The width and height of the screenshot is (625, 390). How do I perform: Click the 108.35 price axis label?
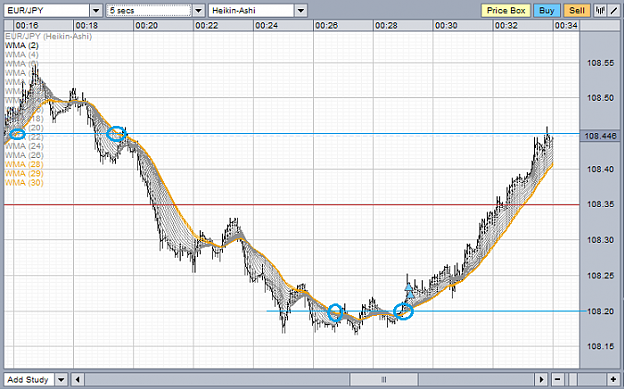coord(600,204)
